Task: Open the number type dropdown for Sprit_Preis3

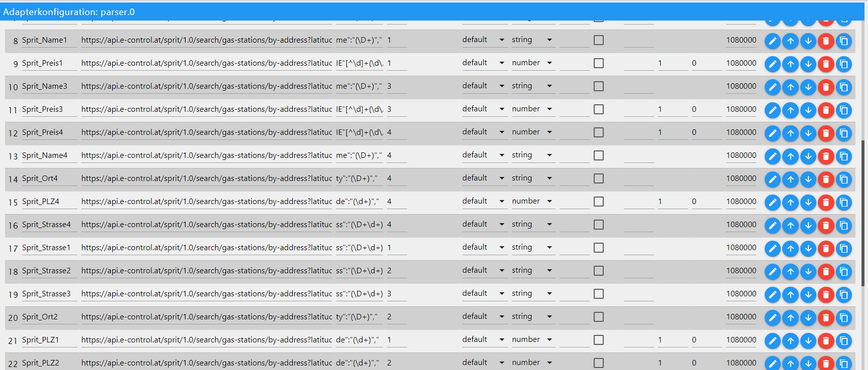Action: (533, 109)
